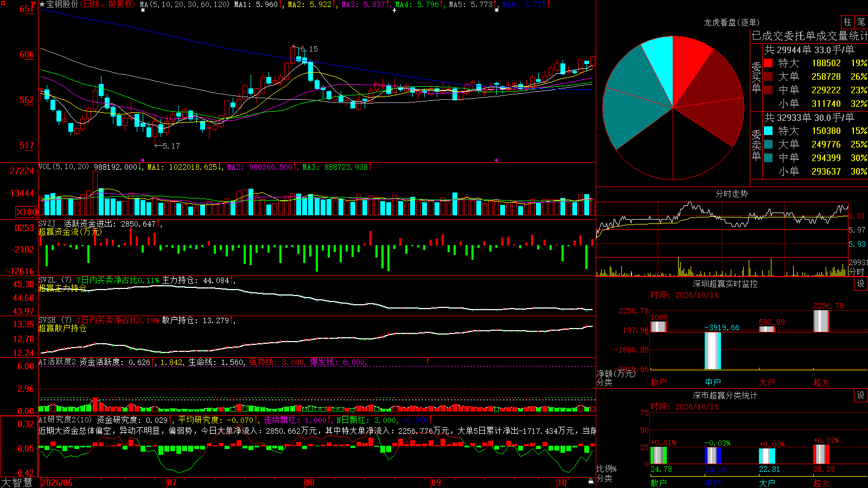Click the 龙虎看盘(逐单) panel title
This screenshot has height=488, width=868.
pyautogui.click(x=731, y=22)
